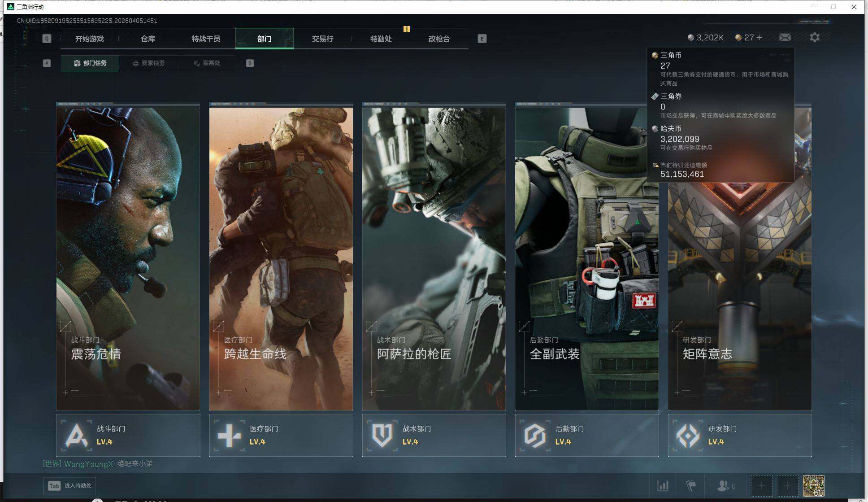Screen dimensions: 868x502
Task: Open the 交易行 tab
Action: [x=323, y=39]
